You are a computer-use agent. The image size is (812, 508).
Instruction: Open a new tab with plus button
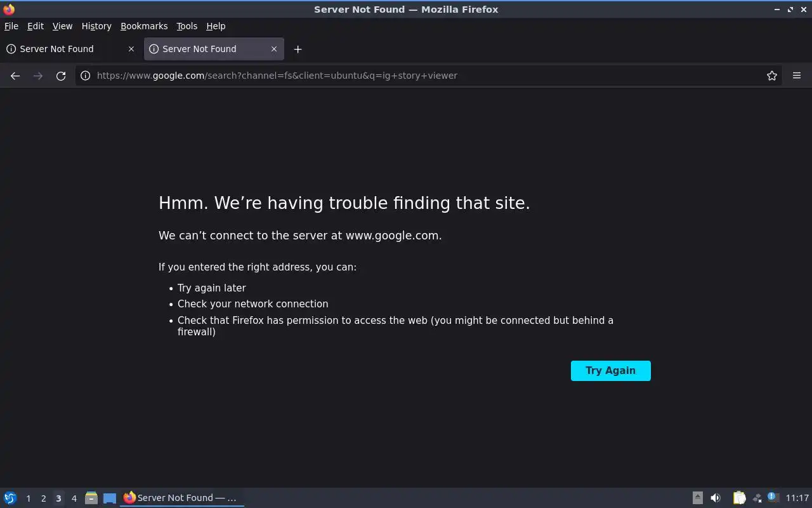point(298,49)
